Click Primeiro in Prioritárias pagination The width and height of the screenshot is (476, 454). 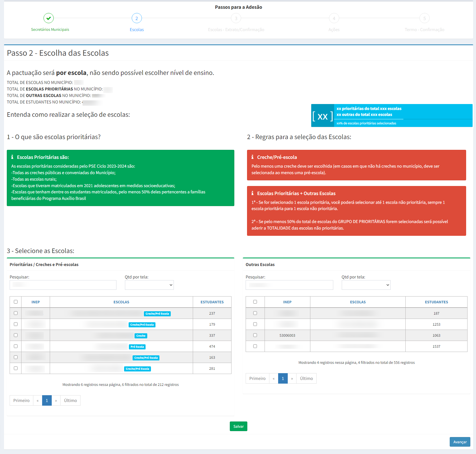[21, 400]
